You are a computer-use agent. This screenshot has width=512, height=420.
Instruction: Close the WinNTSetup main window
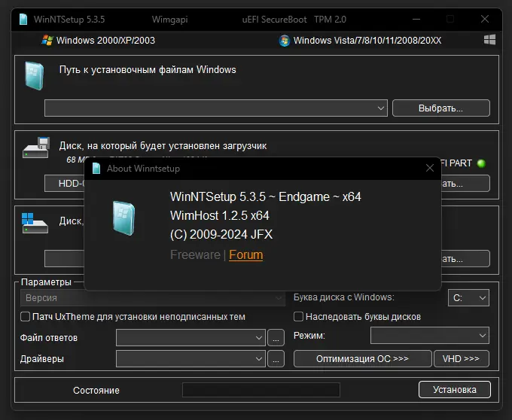pos(485,20)
